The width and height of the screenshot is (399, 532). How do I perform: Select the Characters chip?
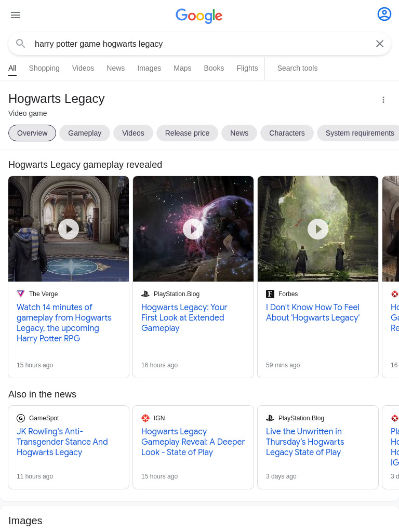(x=287, y=133)
